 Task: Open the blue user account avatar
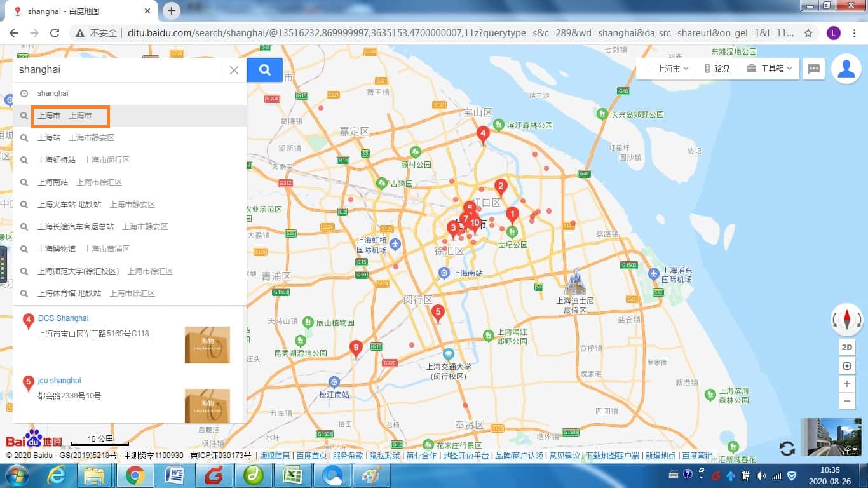pos(846,69)
